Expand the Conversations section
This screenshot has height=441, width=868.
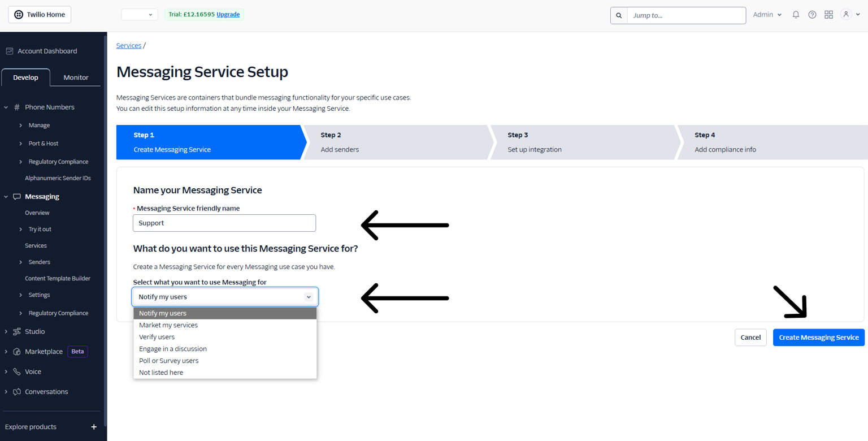6,392
